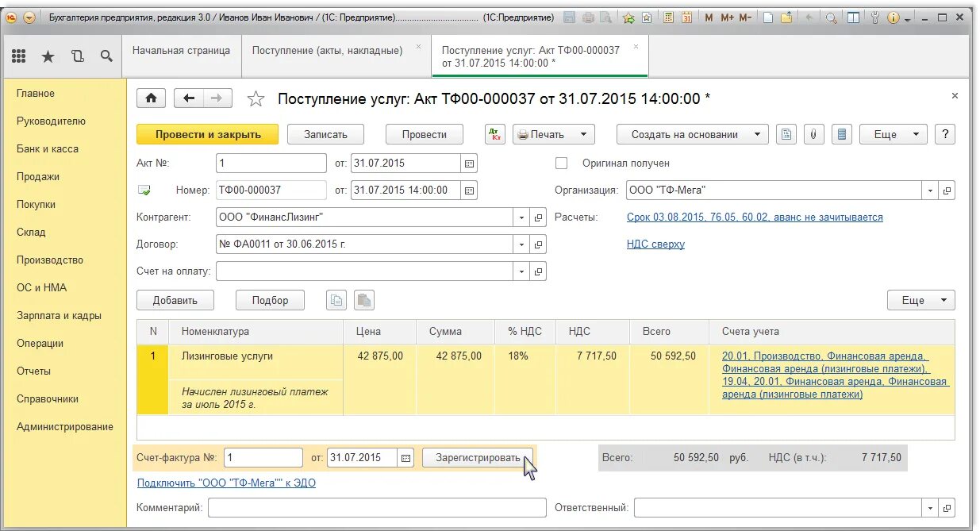The width and height of the screenshot is (980, 531).
Task: Open attached files paperclip icon
Action: click(x=814, y=134)
